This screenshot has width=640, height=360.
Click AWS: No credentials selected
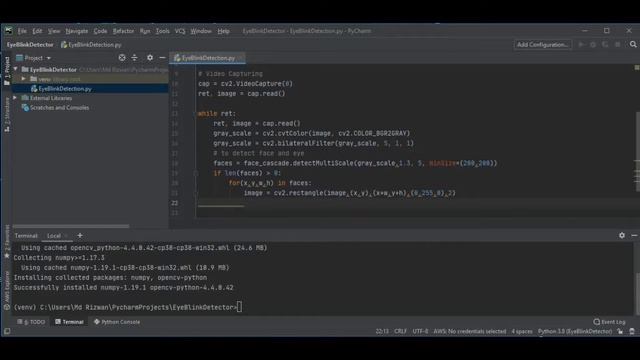click(x=470, y=331)
